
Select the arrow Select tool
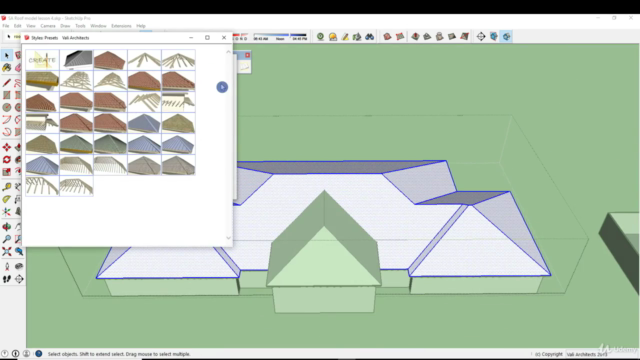(x=7, y=55)
